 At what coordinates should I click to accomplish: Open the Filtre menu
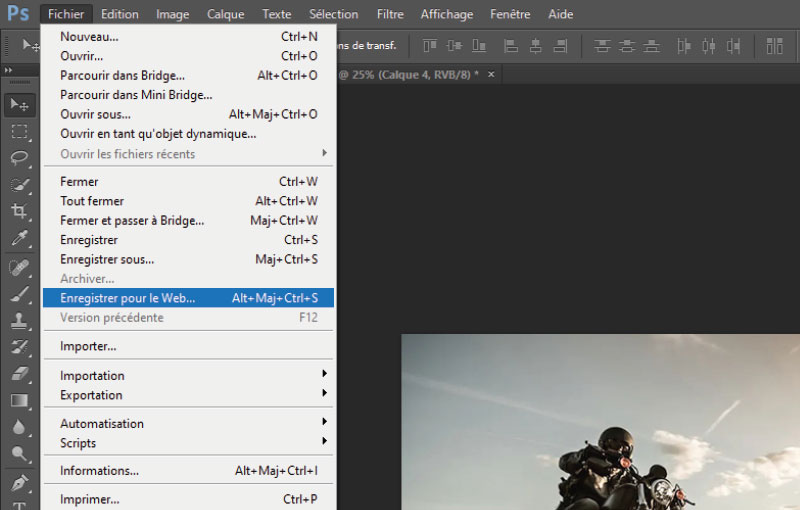pyautogui.click(x=390, y=14)
